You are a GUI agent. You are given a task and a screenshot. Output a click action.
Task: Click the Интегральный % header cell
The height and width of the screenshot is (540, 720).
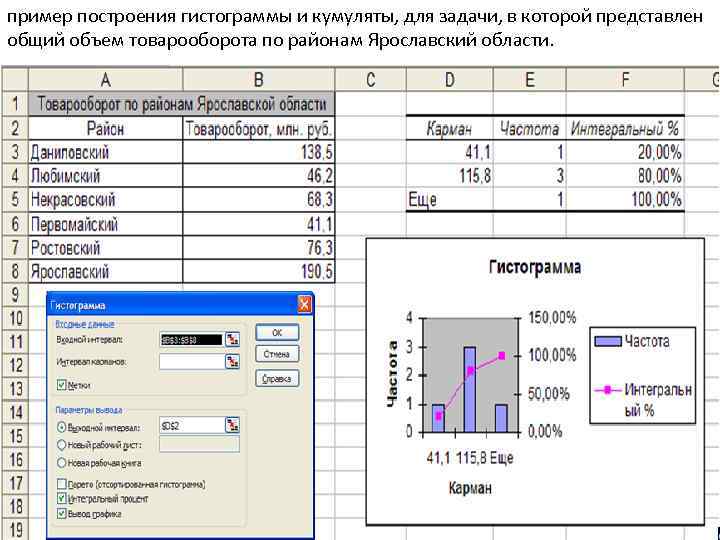pyautogui.click(x=625, y=128)
